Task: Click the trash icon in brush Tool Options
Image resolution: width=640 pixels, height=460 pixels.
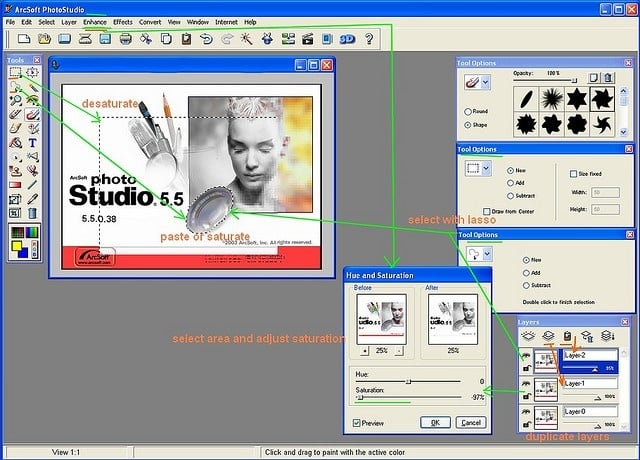Action: coord(608,78)
